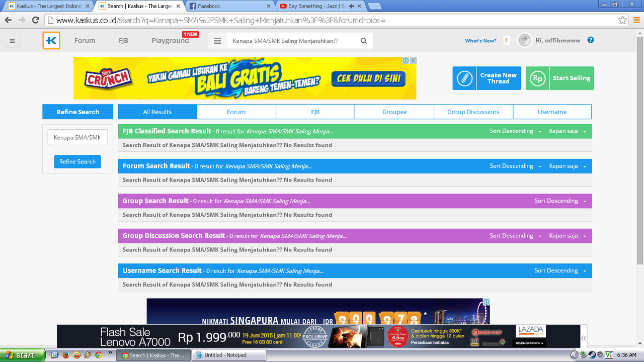Viewport: 644px width, 362px height.
Task: Open Group Search Sort Descending dropdown
Action: coord(560,201)
